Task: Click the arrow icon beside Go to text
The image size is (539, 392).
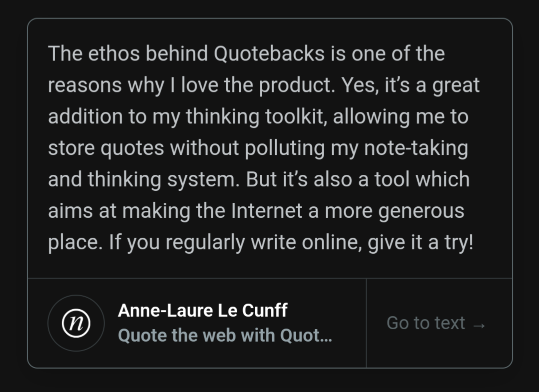Action: click(479, 325)
